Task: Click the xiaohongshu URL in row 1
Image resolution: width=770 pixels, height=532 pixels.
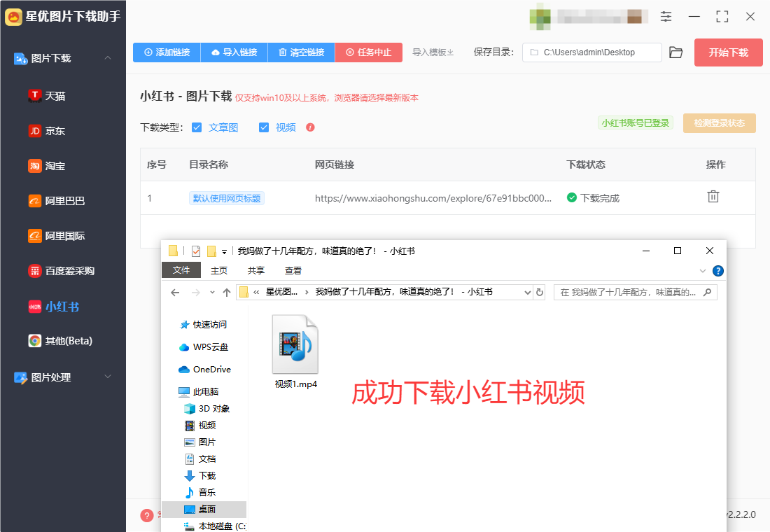Action: (433, 199)
